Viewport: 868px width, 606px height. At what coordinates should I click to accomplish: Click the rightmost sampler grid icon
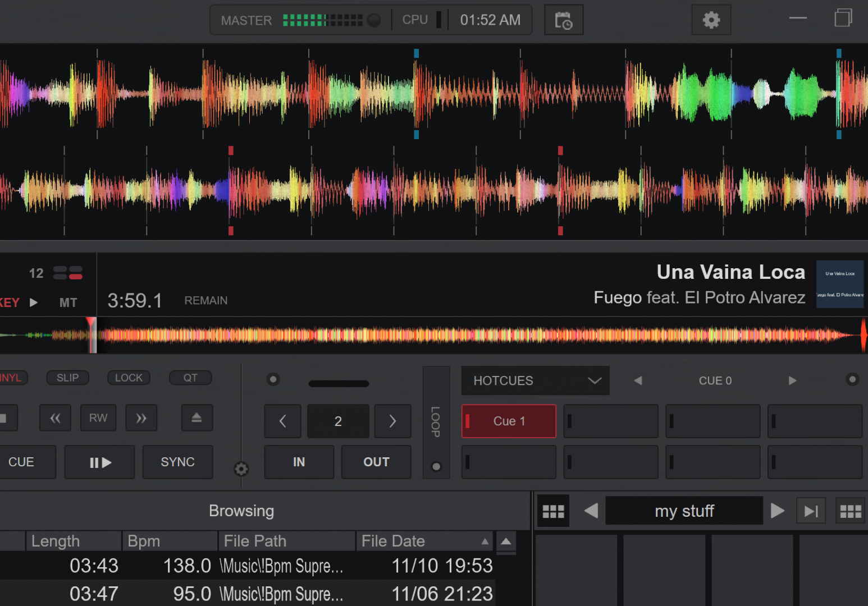(851, 511)
